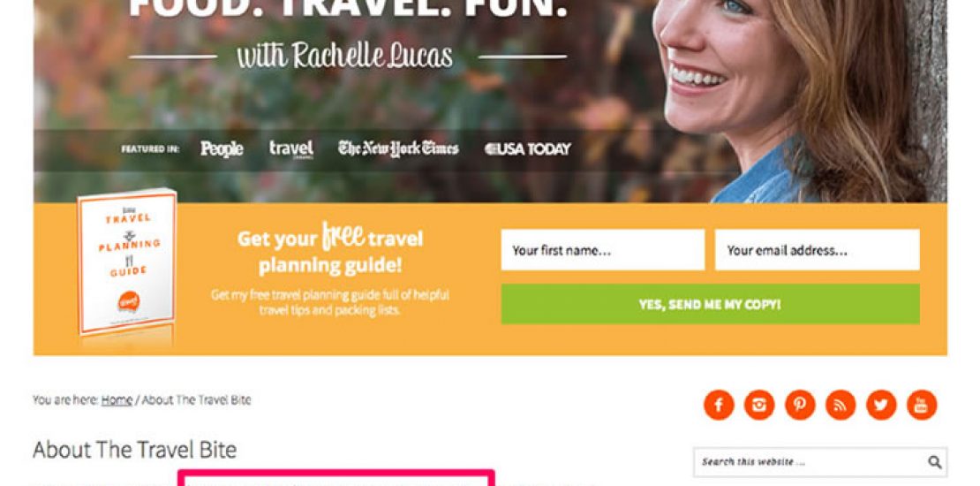
Task: Click the USA Today logo
Action: 528,148
